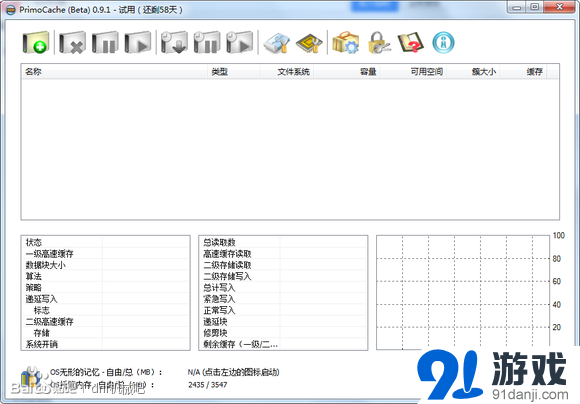Click the flush deferred writes icon
This screenshot has width=580, height=404.
pyautogui.click(x=174, y=43)
